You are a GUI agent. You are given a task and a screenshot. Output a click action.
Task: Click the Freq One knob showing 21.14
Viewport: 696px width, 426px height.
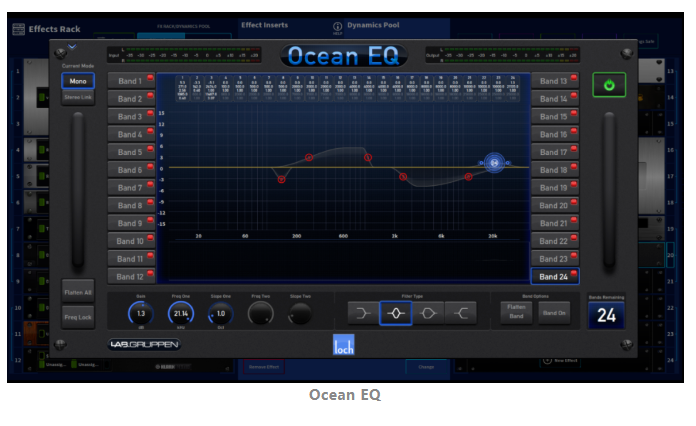181,314
